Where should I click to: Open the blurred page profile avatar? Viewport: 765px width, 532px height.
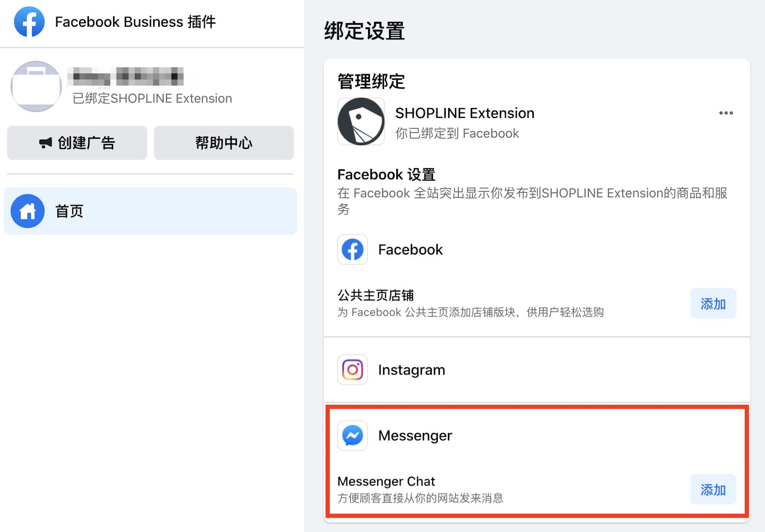click(x=36, y=86)
